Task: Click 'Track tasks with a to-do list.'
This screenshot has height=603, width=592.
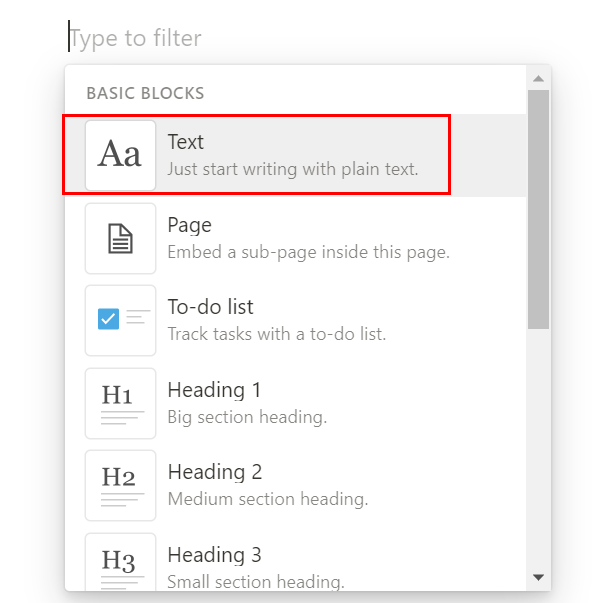Action: pyautogui.click(x=277, y=334)
